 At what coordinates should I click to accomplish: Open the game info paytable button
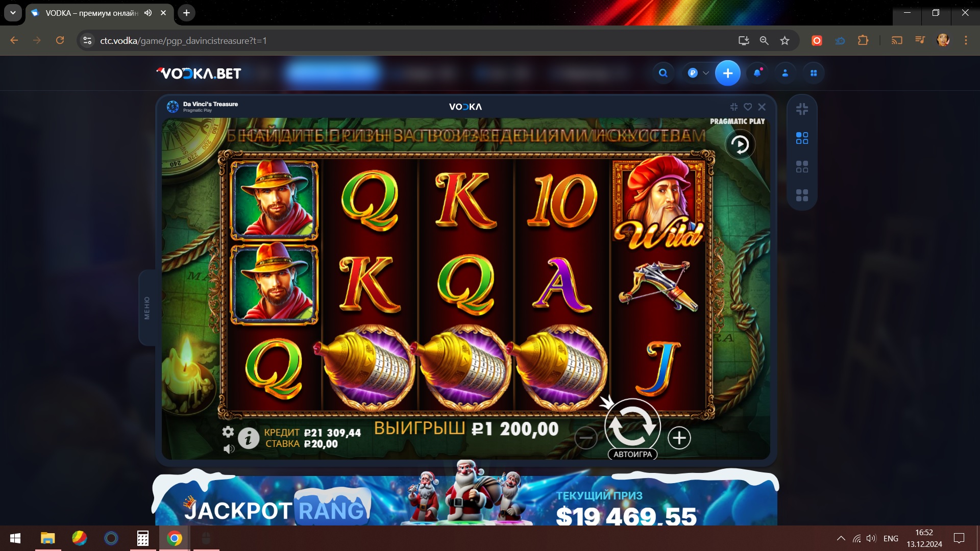[249, 438]
